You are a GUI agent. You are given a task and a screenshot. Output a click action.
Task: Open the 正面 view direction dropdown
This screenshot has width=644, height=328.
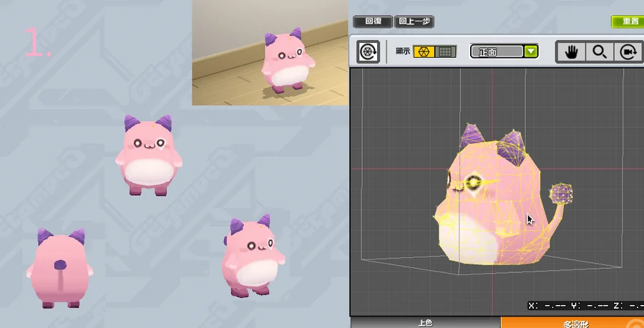tap(504, 51)
